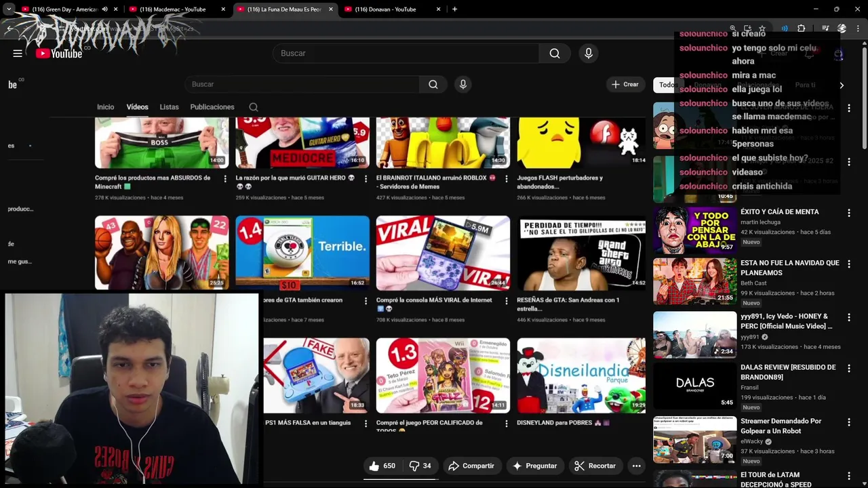Open yyy891 HONEY & PERC thumbnail
This screenshot has height=488, width=868.
[x=694, y=334]
